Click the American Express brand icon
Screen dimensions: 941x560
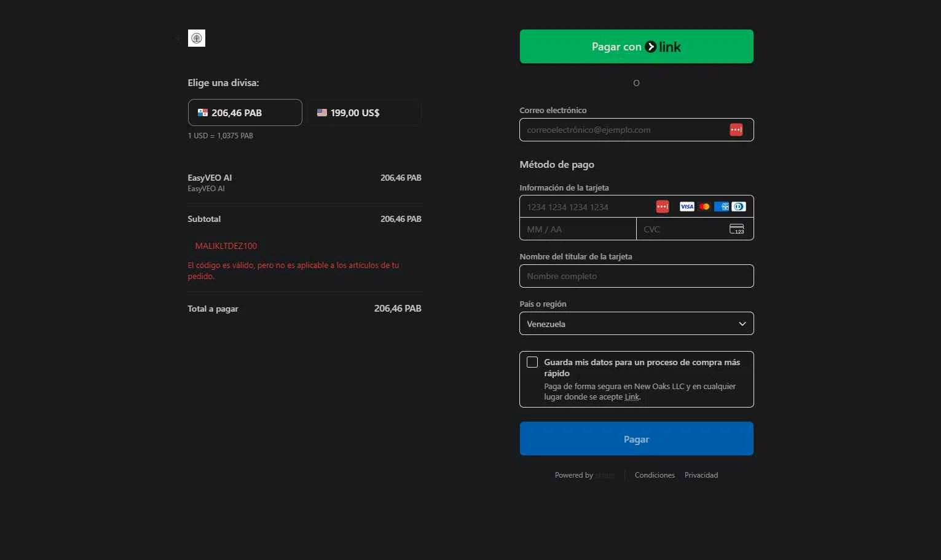[x=722, y=207]
